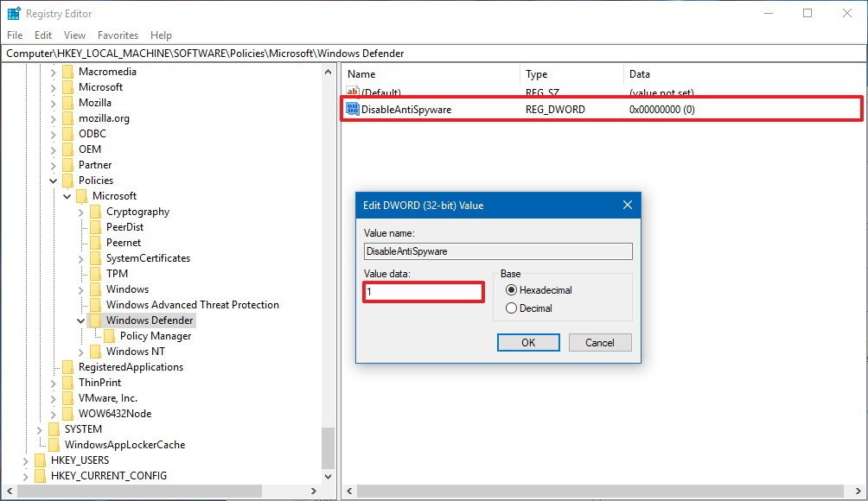Click the HKEY_CURRENT_CONFIG folder icon
This screenshot has width=868, height=501.
click(x=41, y=476)
